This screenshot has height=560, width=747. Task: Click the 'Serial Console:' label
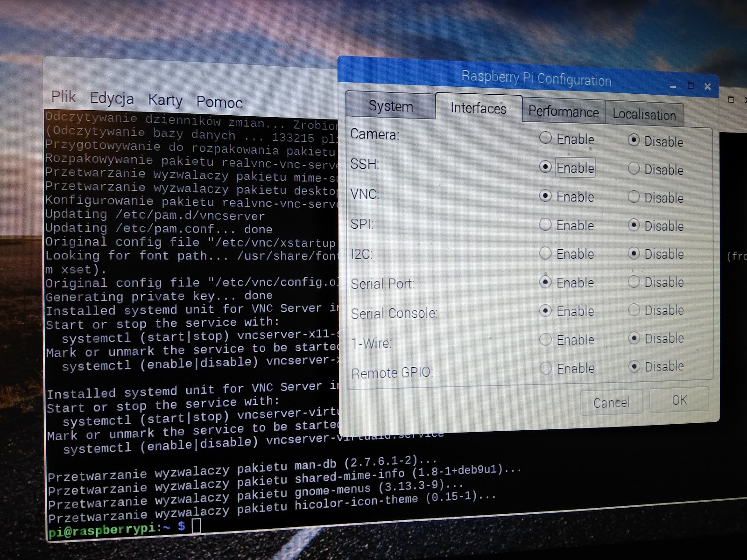click(394, 313)
